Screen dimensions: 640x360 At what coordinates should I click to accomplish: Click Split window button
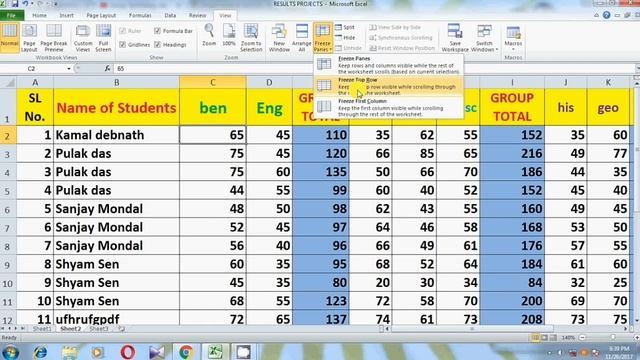point(345,27)
